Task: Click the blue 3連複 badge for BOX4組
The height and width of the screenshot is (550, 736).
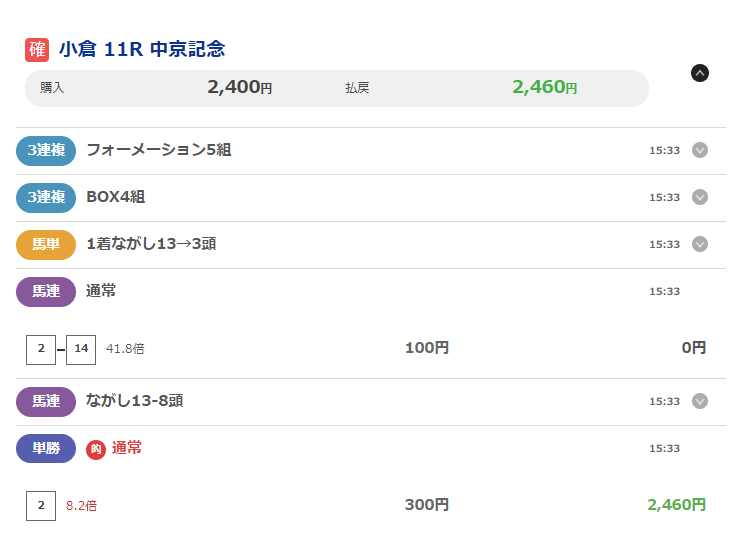Action: point(46,197)
